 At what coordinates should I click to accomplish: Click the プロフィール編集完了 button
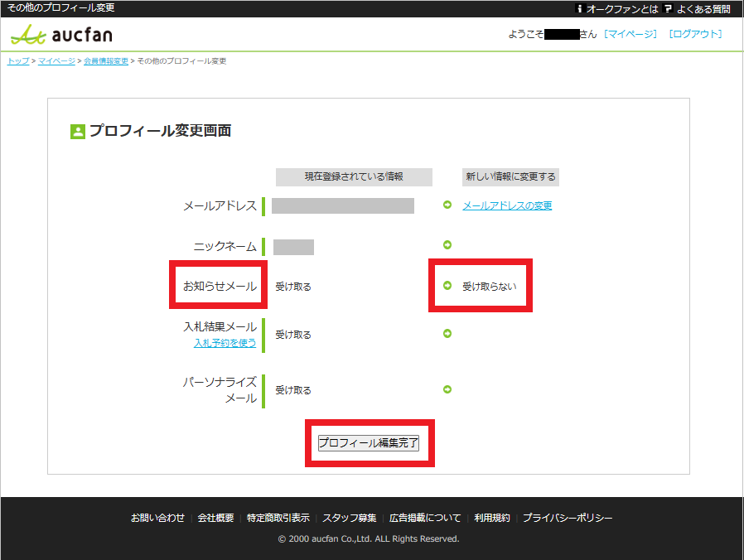pos(369,442)
